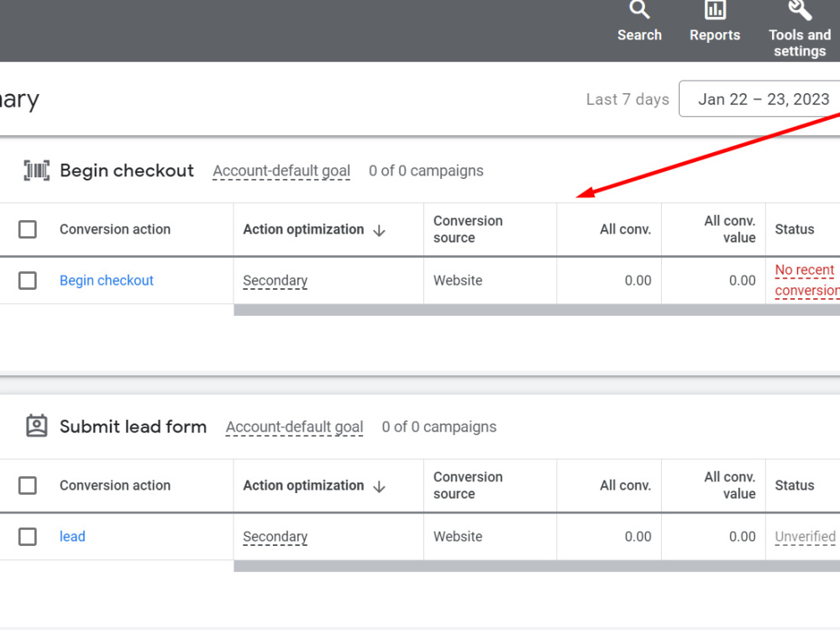Click All conv. header in Begin checkout table

625,229
